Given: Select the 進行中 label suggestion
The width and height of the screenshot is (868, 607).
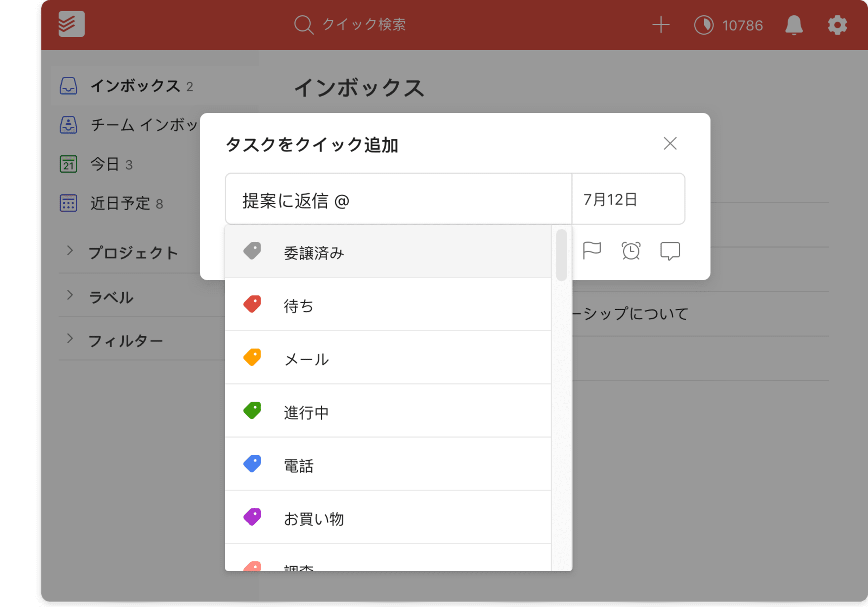Looking at the screenshot, I should coord(388,411).
